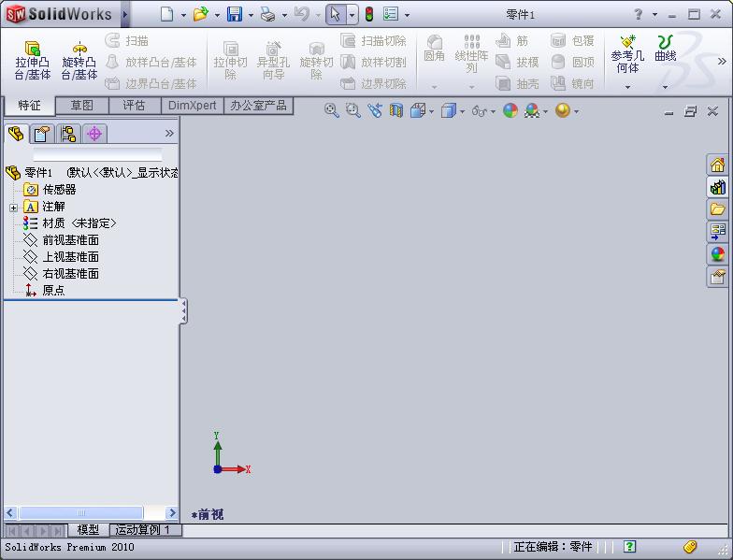Click the right arrow of tree horizontal scrollbar
The width and height of the screenshot is (733, 560).
click(x=172, y=512)
